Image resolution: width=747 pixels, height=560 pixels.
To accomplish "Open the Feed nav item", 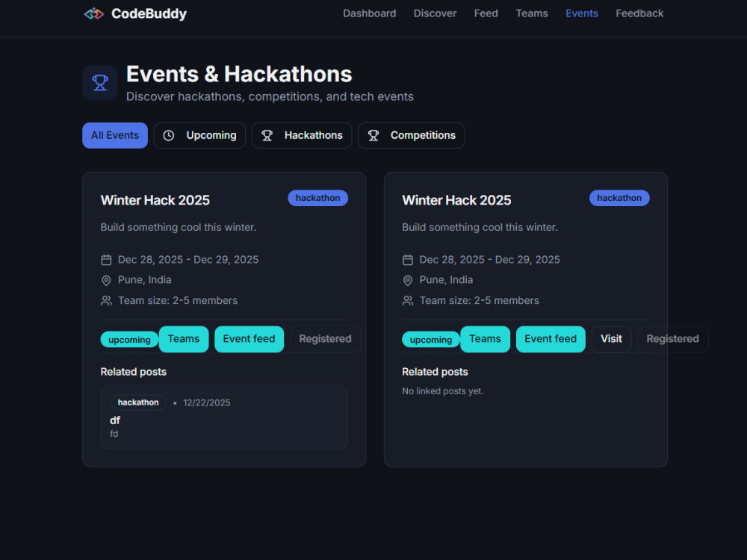I will [x=486, y=13].
